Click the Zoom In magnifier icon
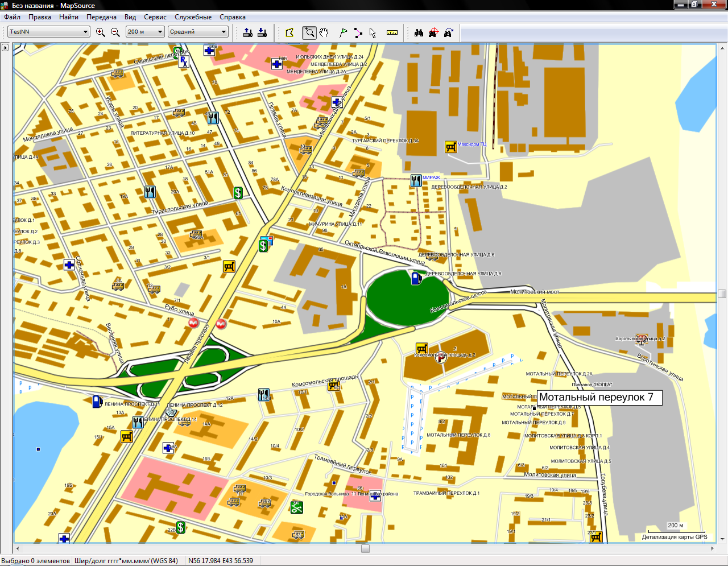 click(x=101, y=32)
